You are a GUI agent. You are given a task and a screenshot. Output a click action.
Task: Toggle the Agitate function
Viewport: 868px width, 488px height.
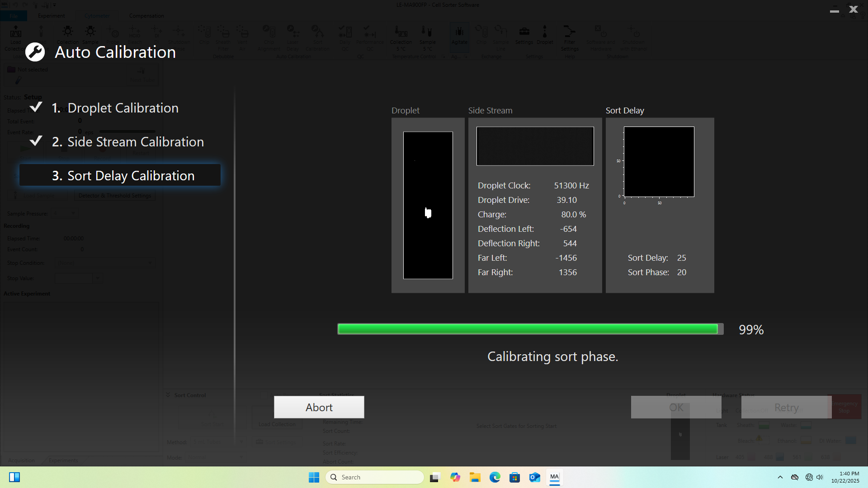tap(459, 38)
